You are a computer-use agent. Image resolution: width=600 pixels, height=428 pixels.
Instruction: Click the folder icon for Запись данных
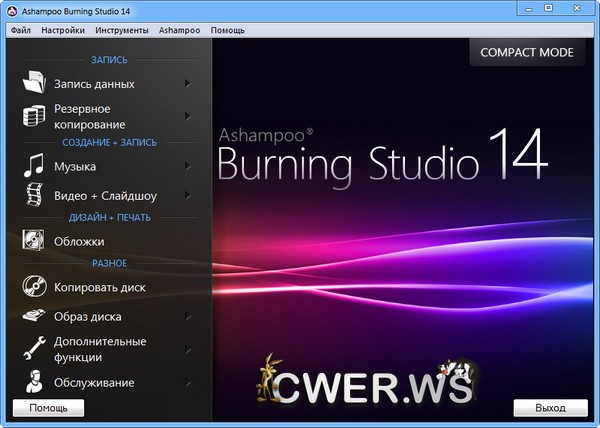point(34,84)
